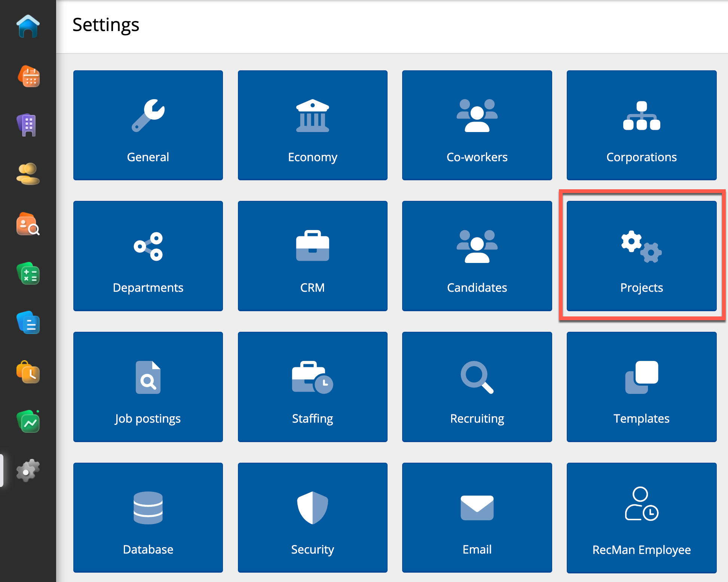Go to Security settings
This screenshot has height=582, width=728.
tap(312, 518)
